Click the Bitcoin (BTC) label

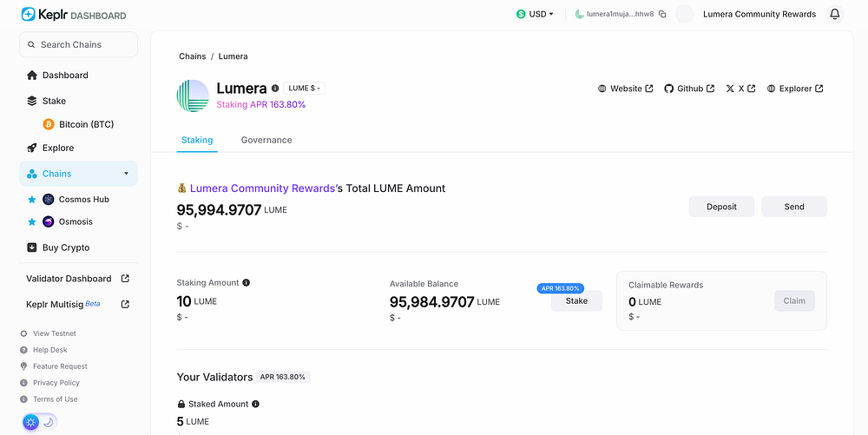[86, 124]
